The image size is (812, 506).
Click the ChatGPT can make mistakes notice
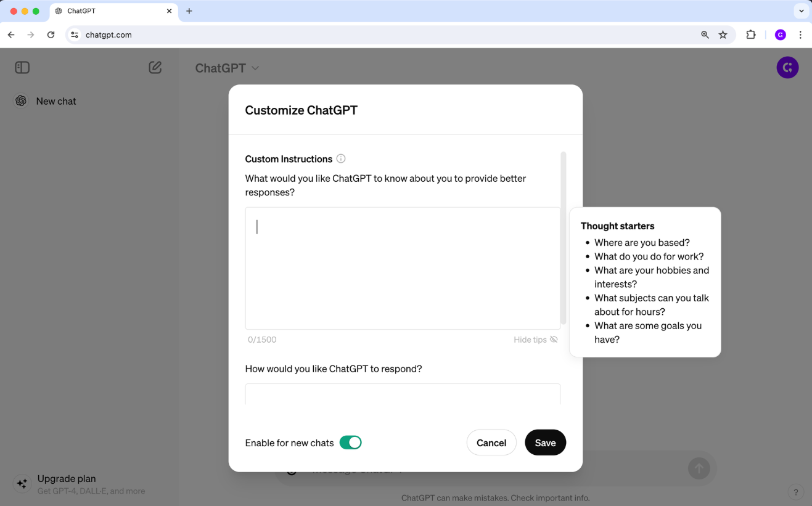point(495,498)
